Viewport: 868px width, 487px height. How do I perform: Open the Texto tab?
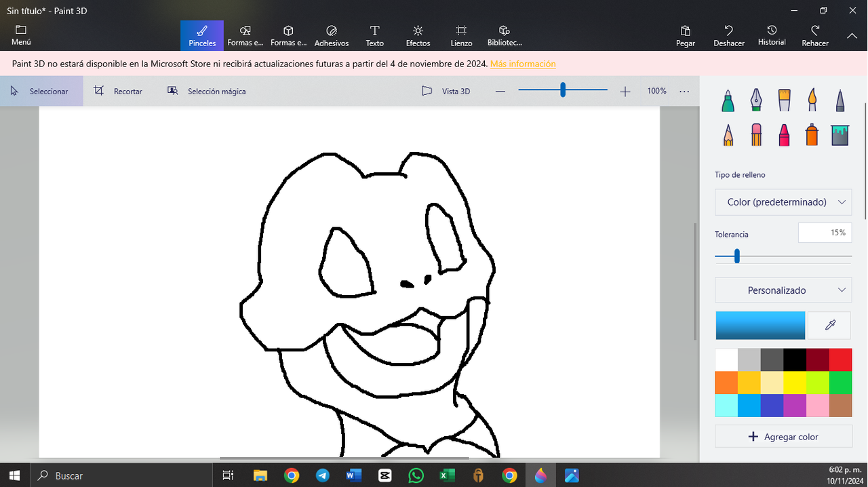point(374,36)
